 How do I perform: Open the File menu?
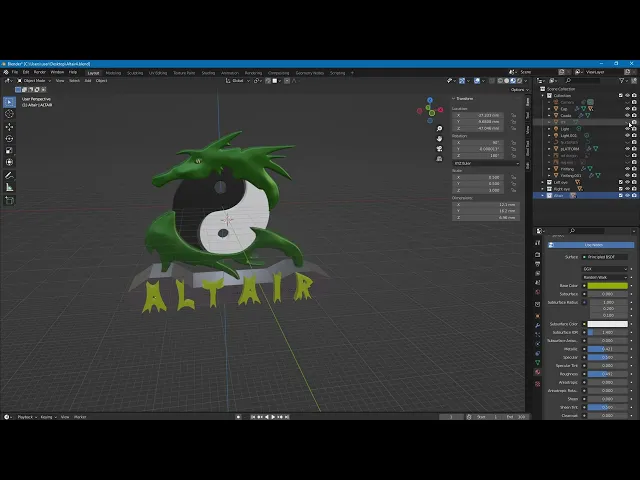(x=15, y=72)
